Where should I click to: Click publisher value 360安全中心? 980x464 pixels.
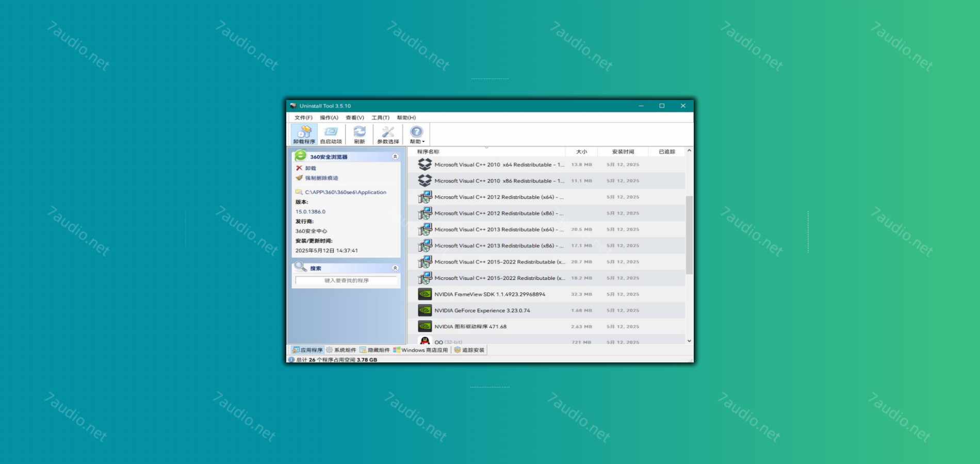311,231
